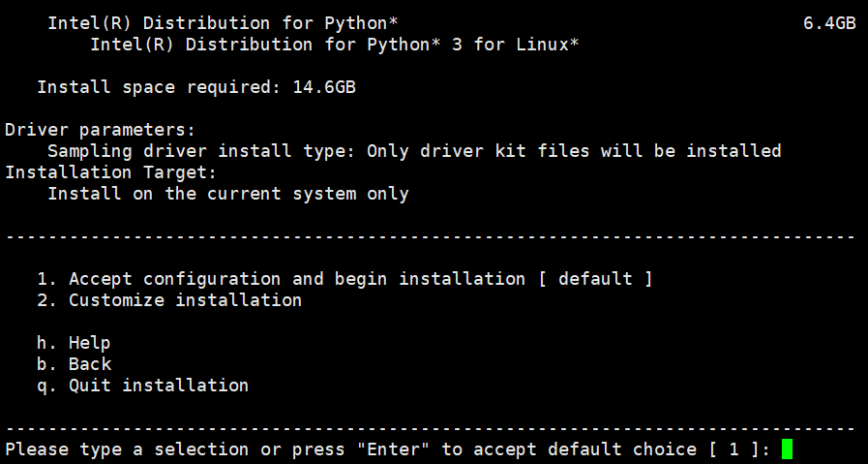The image size is (868, 464).
Task: Click the '[ default ]' marker text
Action: tap(596, 278)
